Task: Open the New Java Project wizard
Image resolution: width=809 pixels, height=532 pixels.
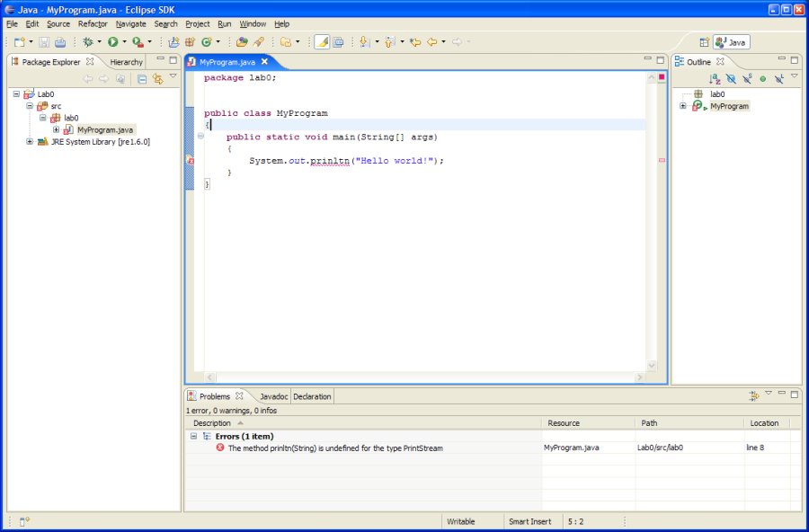Action: (172, 41)
